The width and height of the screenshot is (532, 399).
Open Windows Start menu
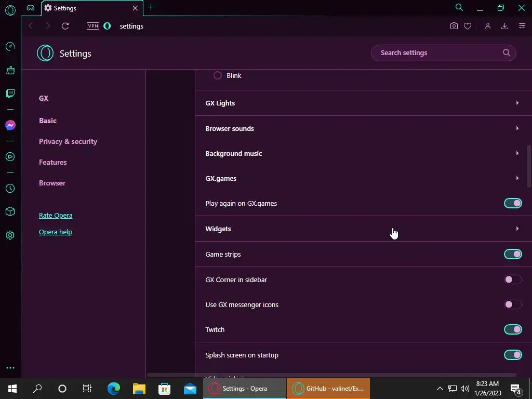click(x=12, y=389)
